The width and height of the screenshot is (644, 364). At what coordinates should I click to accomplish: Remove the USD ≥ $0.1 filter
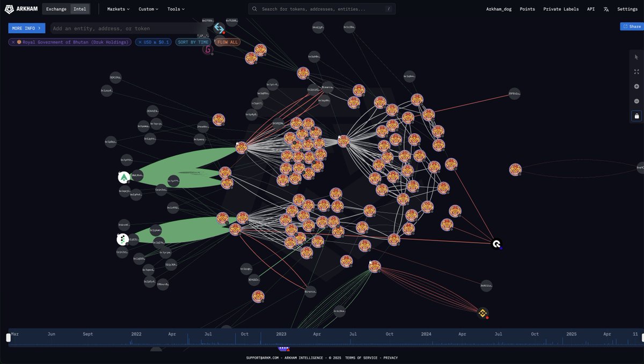[x=140, y=42]
